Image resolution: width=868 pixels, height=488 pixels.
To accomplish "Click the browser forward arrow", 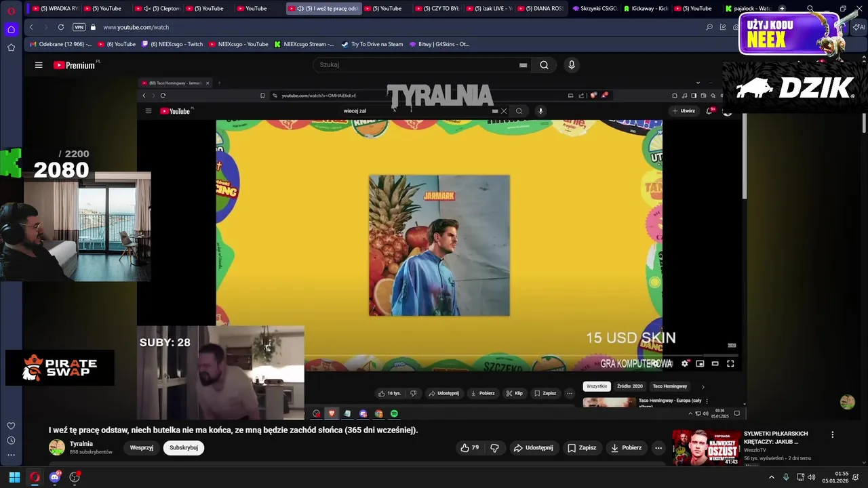I will (45, 27).
